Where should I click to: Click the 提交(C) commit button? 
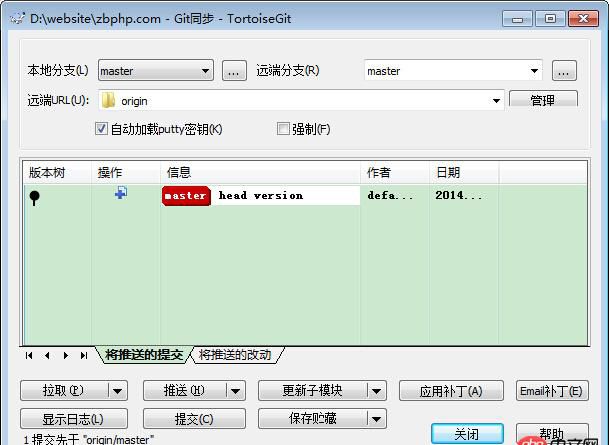coord(194,419)
